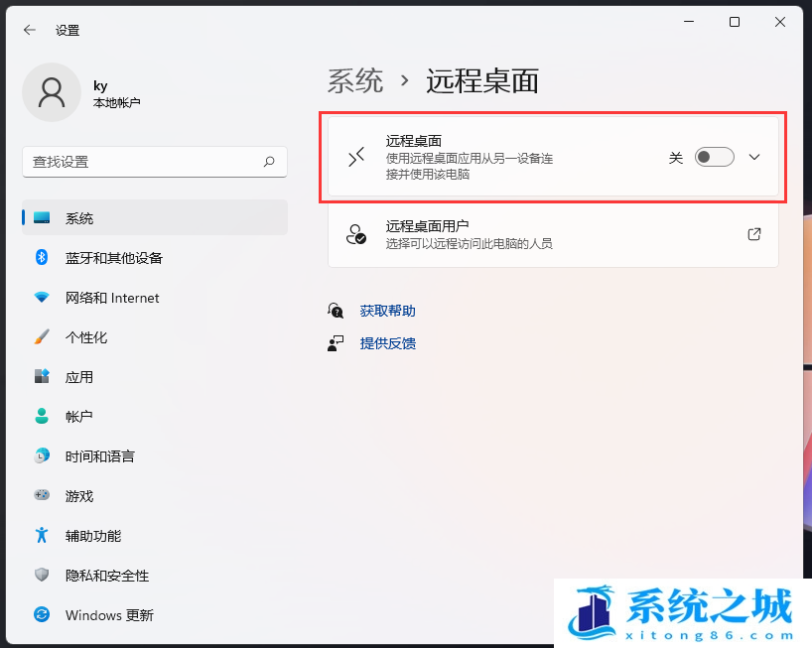
Task: Click the Privacy shield icon
Action: pos(42,575)
